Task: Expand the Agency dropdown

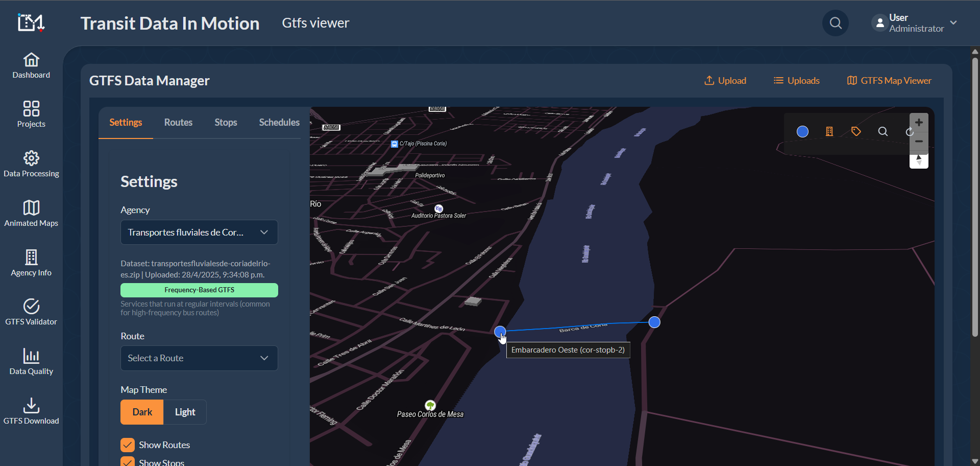Action: 199,232
